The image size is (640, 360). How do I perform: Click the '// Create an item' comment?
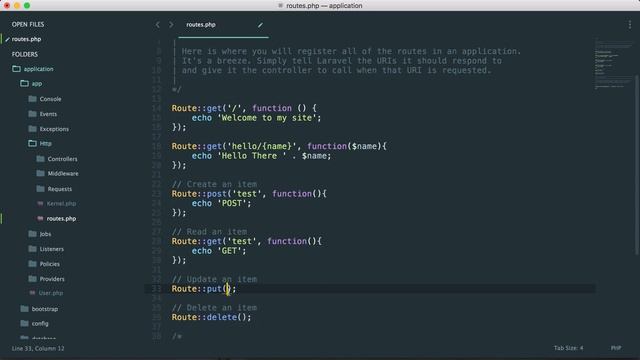pyautogui.click(x=214, y=184)
